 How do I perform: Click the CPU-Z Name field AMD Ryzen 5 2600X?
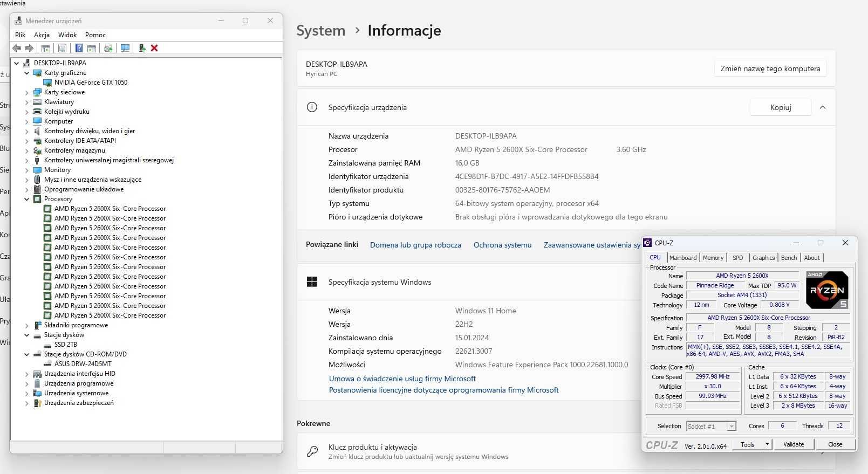point(742,276)
